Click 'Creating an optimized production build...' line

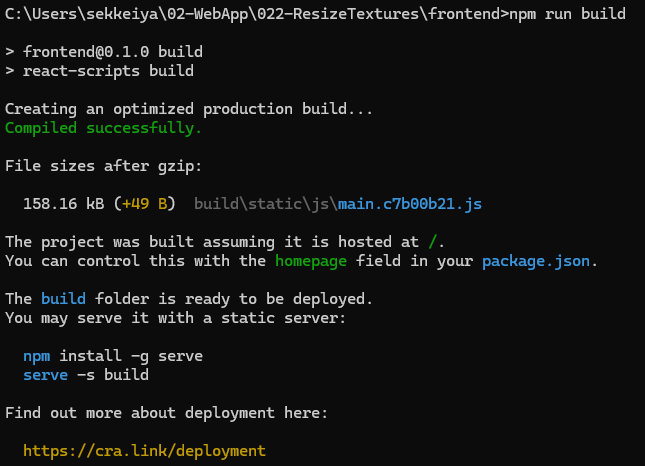tap(189, 109)
